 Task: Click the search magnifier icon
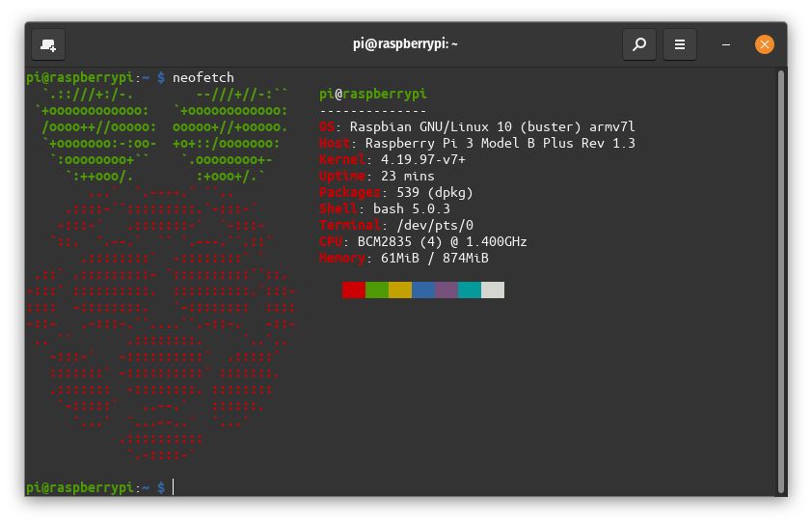[x=638, y=44]
